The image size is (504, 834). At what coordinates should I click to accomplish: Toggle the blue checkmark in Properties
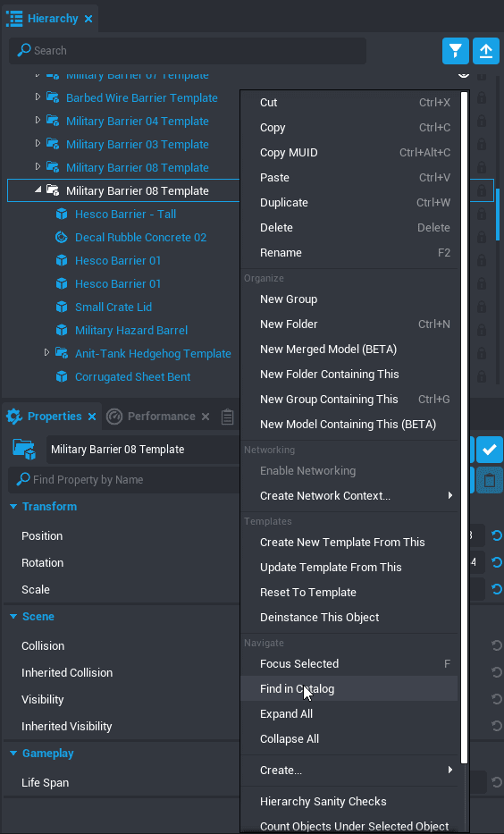tap(489, 450)
